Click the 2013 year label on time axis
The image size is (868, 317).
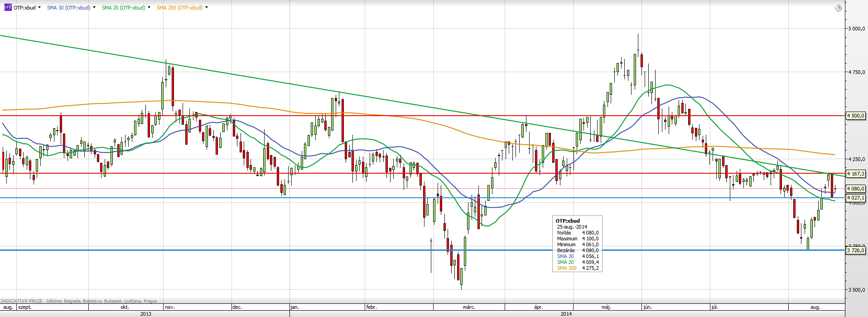[146, 314]
